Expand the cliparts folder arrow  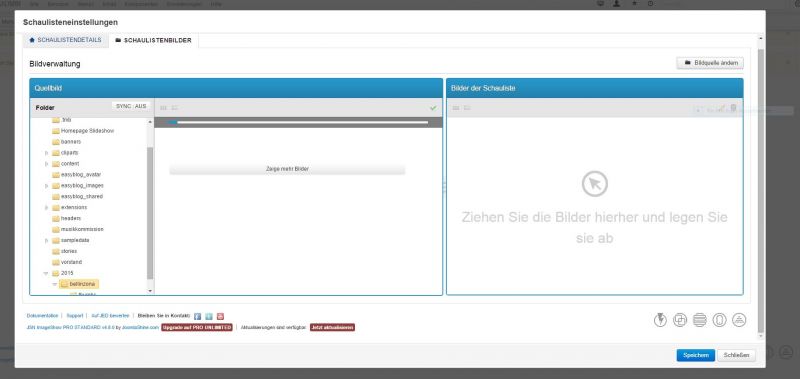tap(46, 153)
